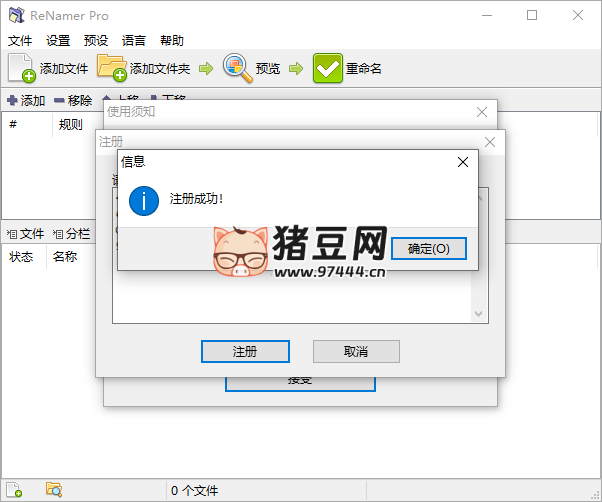Click the status bar folder search icon

pyautogui.click(x=54, y=490)
